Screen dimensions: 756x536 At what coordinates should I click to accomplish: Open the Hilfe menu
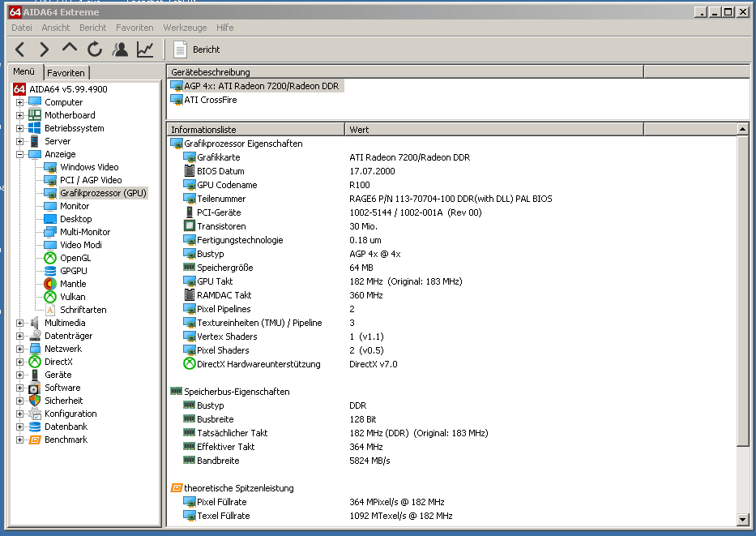point(224,28)
